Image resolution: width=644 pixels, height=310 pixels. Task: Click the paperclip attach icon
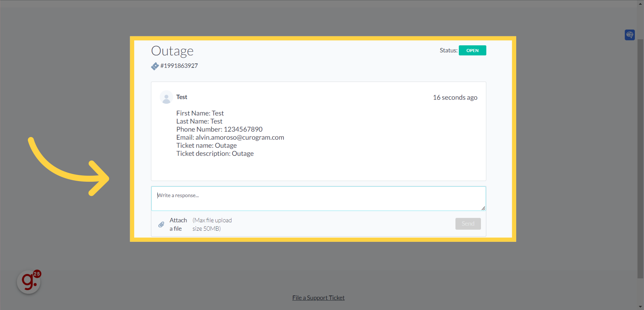[161, 224]
